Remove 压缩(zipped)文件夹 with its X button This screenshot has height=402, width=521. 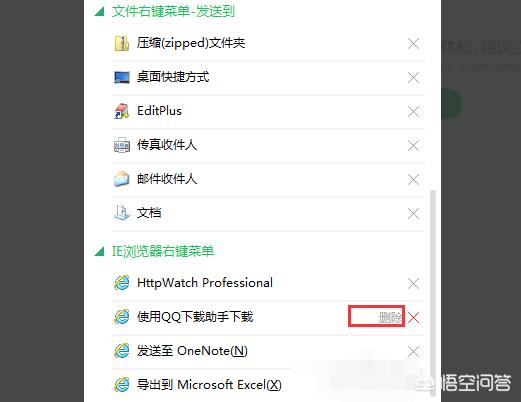[x=413, y=44]
